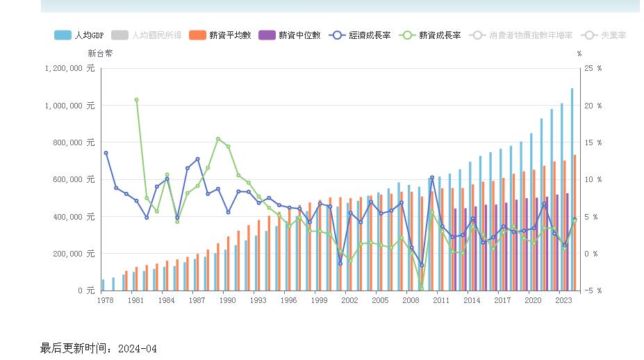Click the 2009 薪資成長率 lowest green point

click(422, 288)
